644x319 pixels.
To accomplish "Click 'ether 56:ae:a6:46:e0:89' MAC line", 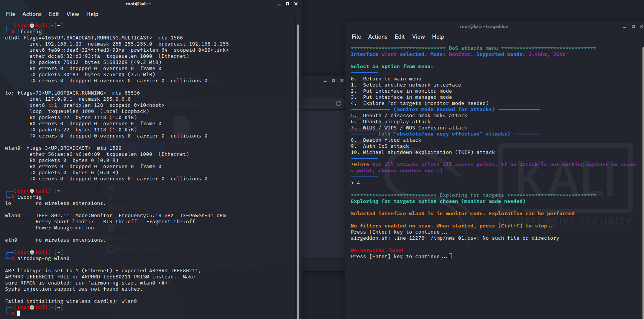I will point(109,154).
